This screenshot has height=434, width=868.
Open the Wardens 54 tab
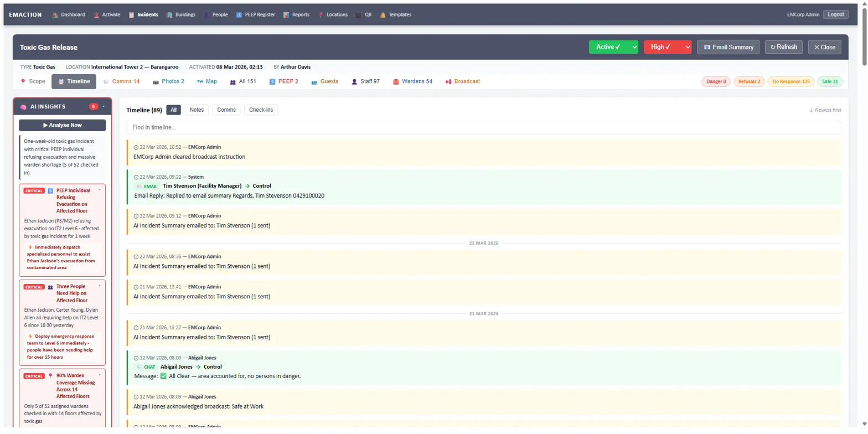click(x=412, y=81)
